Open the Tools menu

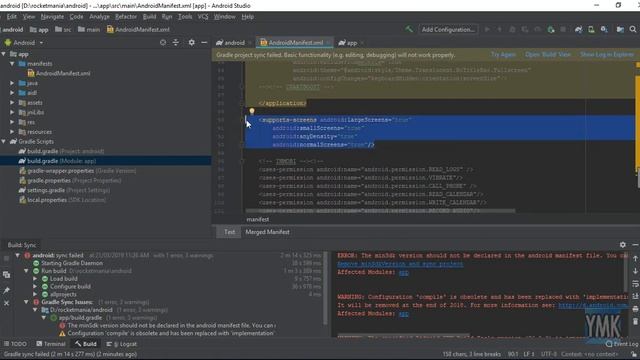tap(185, 17)
